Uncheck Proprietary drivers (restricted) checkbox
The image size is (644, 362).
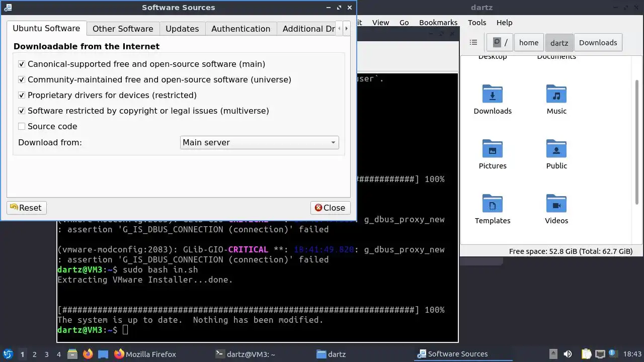click(22, 95)
